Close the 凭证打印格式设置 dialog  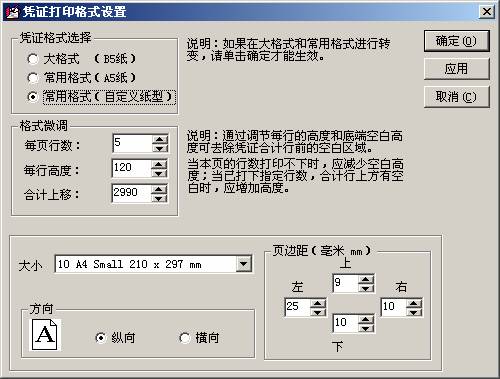click(486, 12)
